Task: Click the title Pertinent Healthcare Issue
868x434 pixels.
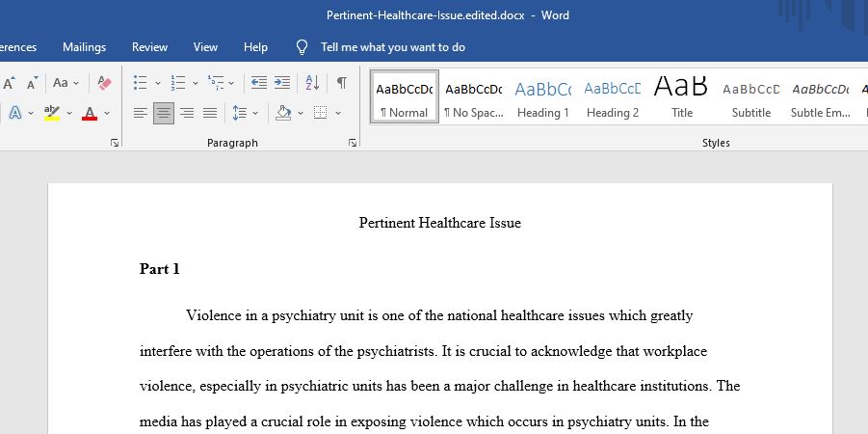Action: (x=440, y=223)
